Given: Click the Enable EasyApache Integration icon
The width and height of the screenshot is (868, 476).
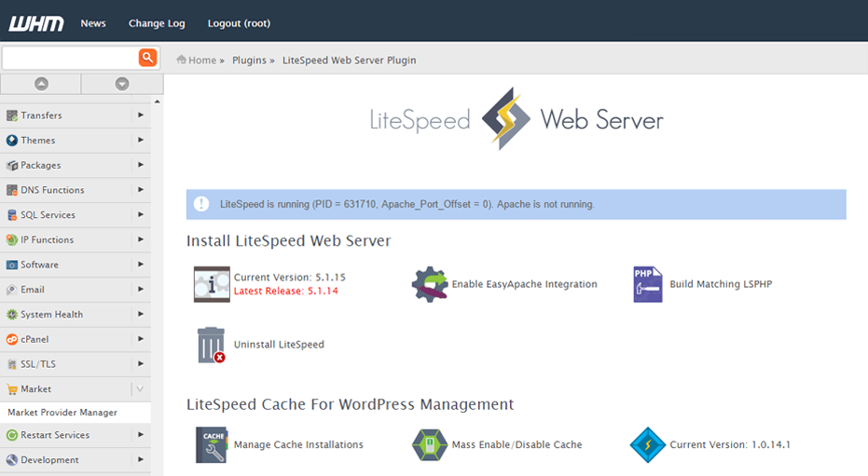Looking at the screenshot, I should pyautogui.click(x=430, y=284).
